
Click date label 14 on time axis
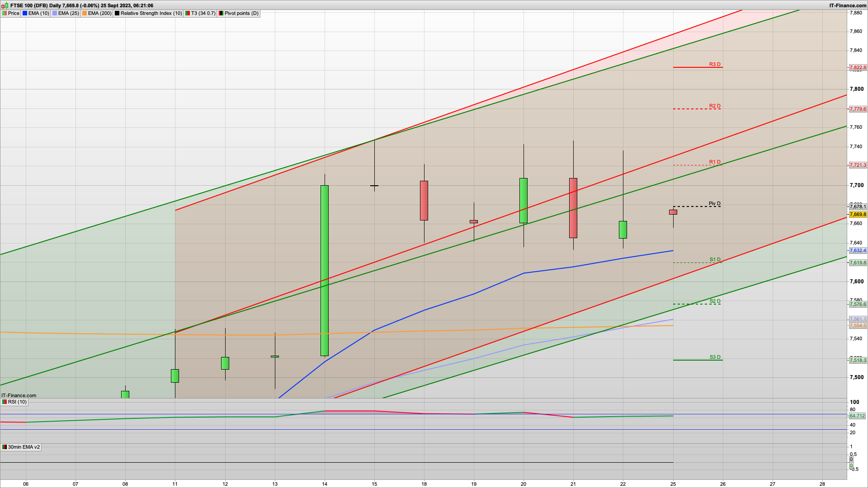point(325,484)
